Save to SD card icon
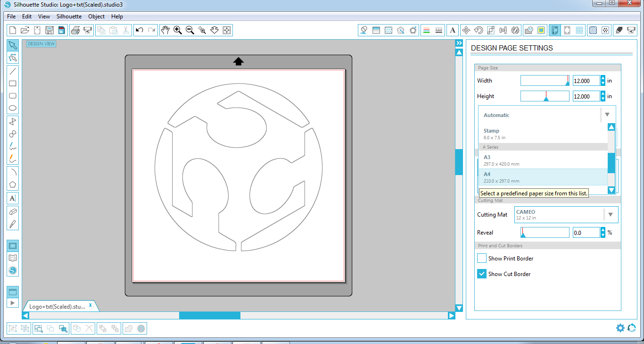 (62, 30)
